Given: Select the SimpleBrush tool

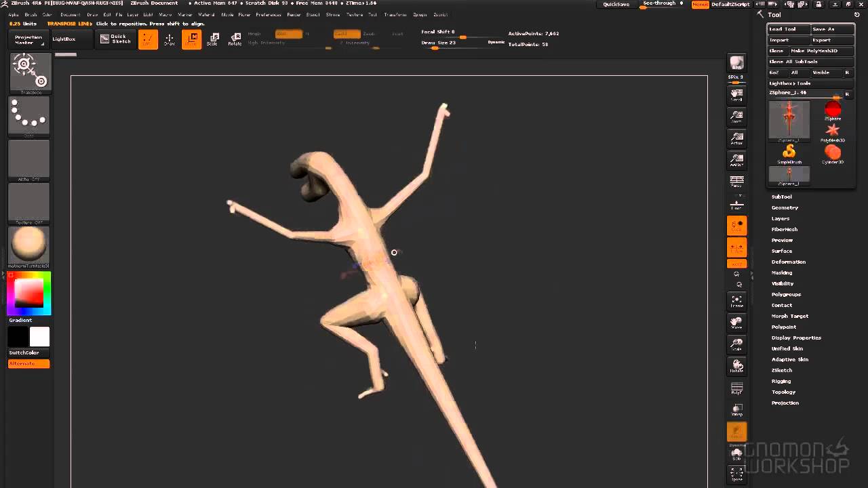Looking at the screenshot, I should 789,154.
